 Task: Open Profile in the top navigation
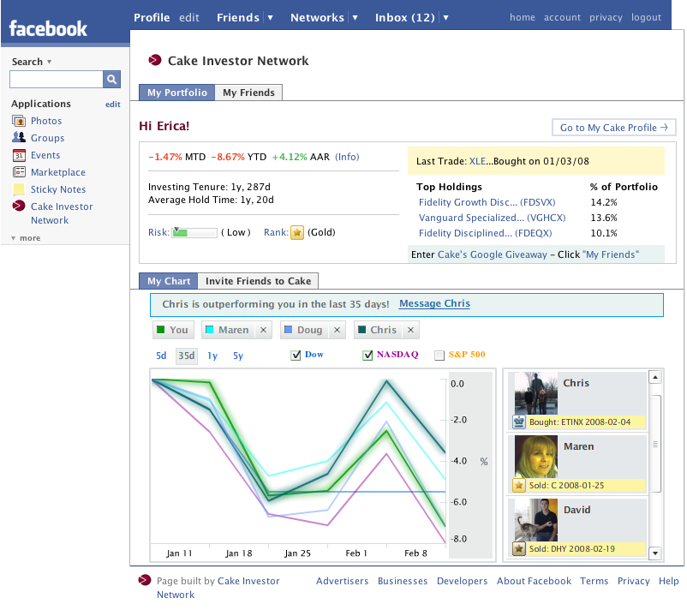click(x=152, y=17)
